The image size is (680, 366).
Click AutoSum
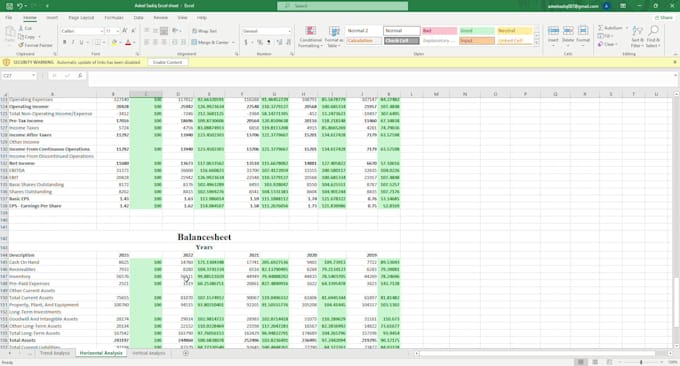[610, 28]
